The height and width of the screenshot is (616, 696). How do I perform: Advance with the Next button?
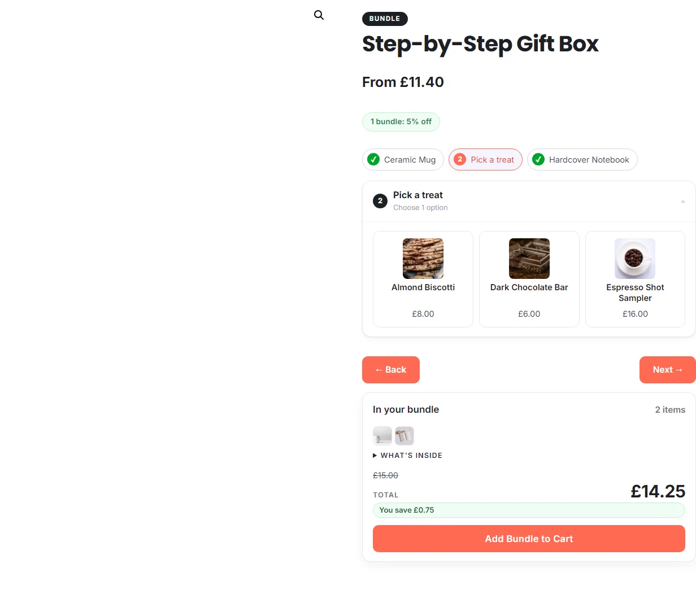667,370
